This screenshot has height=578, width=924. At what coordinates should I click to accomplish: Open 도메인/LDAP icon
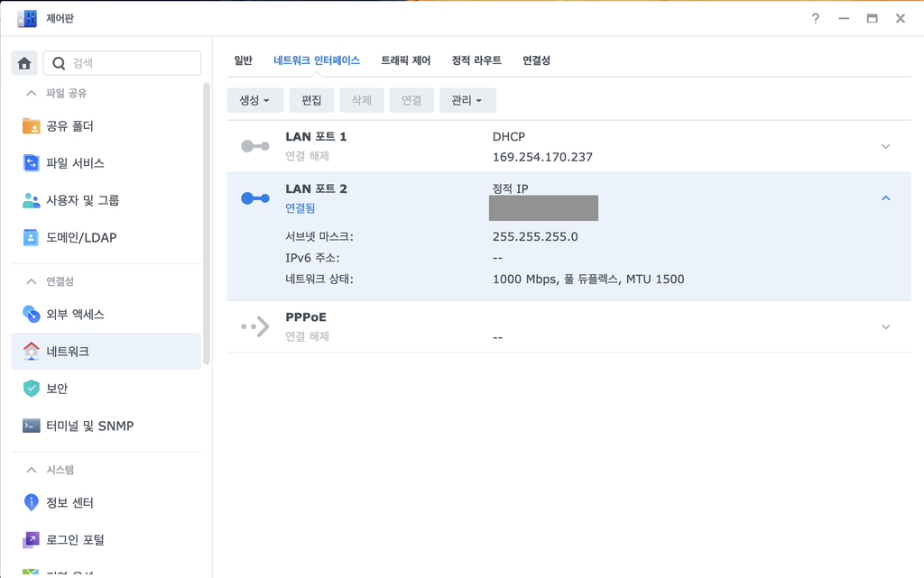[31, 237]
